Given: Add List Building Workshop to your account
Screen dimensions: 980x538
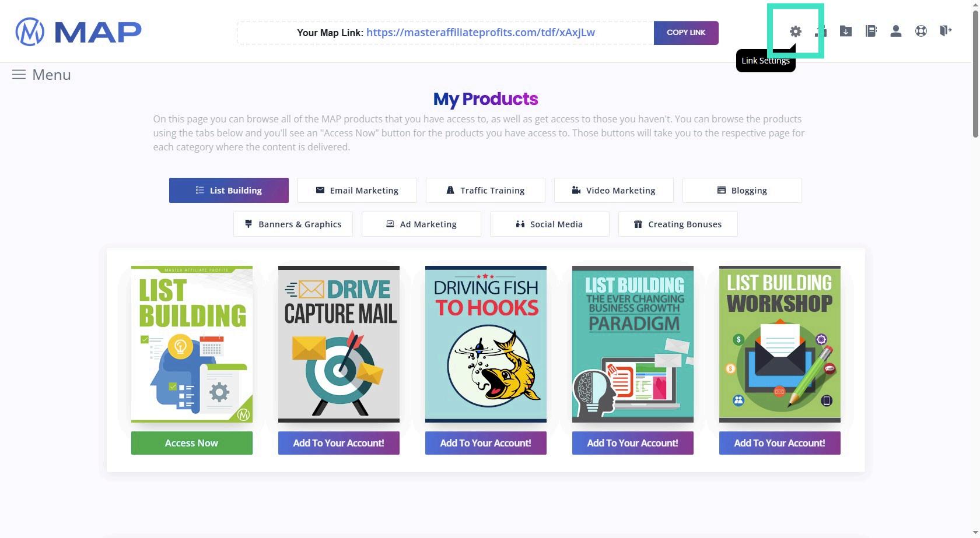Looking at the screenshot, I should 780,443.
